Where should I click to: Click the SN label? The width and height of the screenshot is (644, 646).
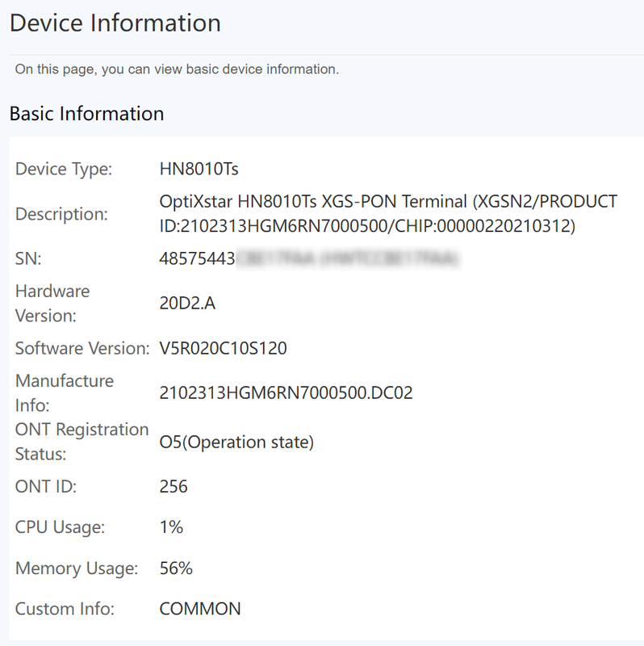coord(28,258)
